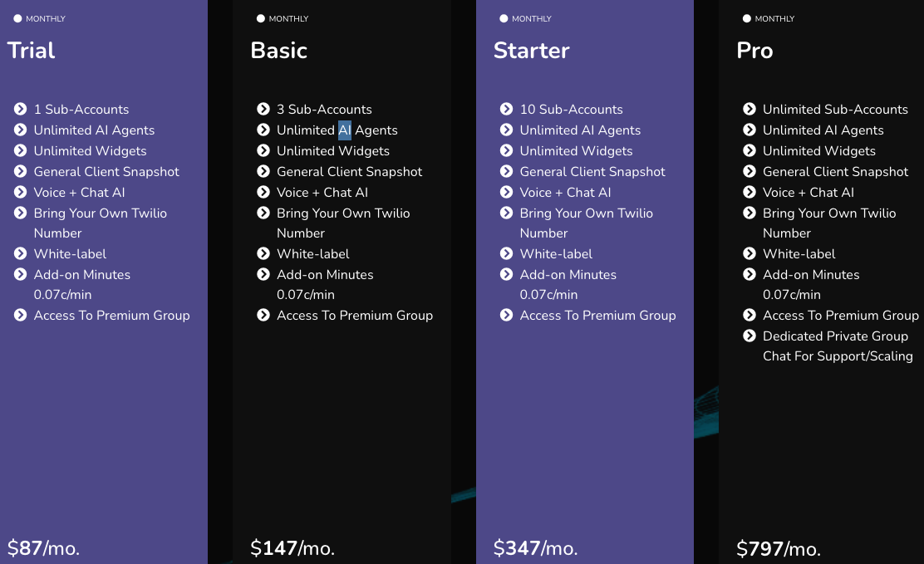Click the Pro plan heading
The height and width of the screenshot is (564, 924).
point(754,51)
